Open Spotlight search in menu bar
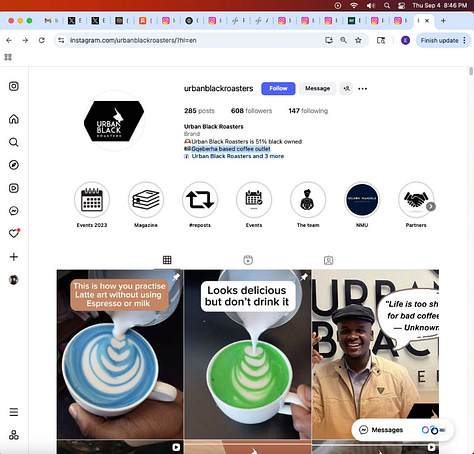 [387, 5]
